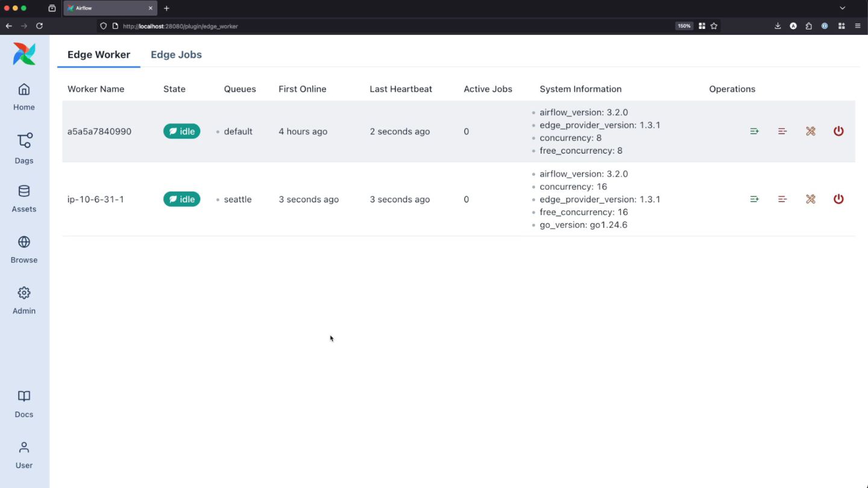Viewport: 868px width, 488px height.
Task: Click add-queue icon for worker ip-10-6-31-1
Action: pos(754,199)
